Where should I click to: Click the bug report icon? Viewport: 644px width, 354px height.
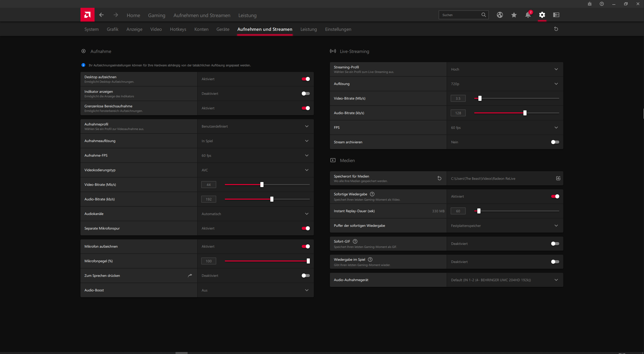[x=589, y=4]
